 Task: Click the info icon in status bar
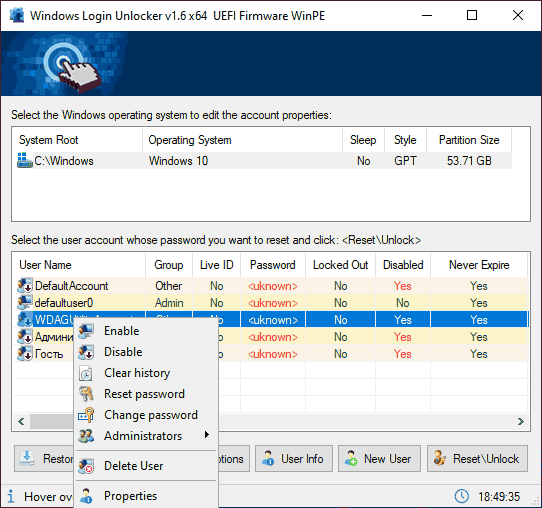click(x=11, y=497)
